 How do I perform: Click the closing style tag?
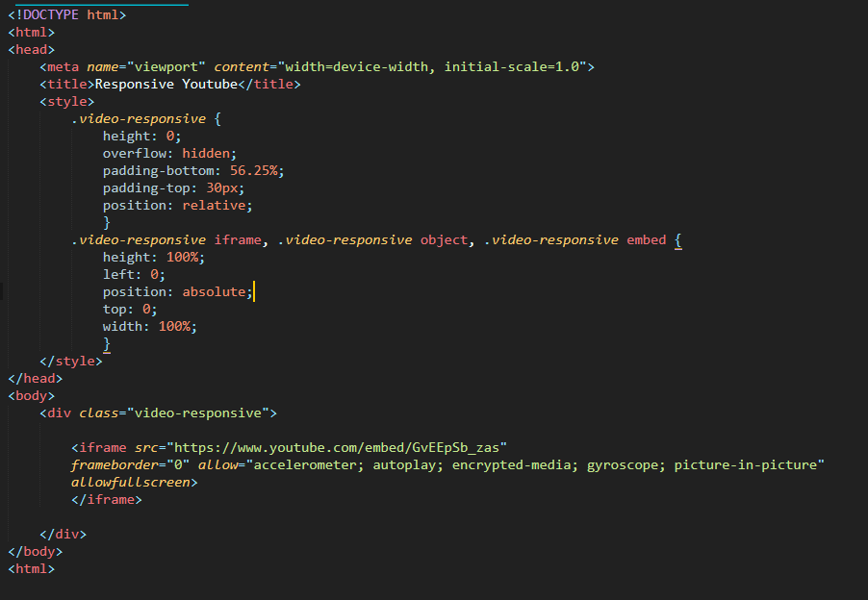(71, 362)
